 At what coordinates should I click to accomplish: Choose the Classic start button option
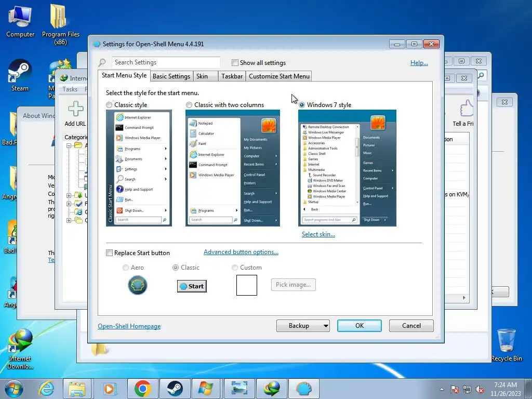click(x=176, y=268)
